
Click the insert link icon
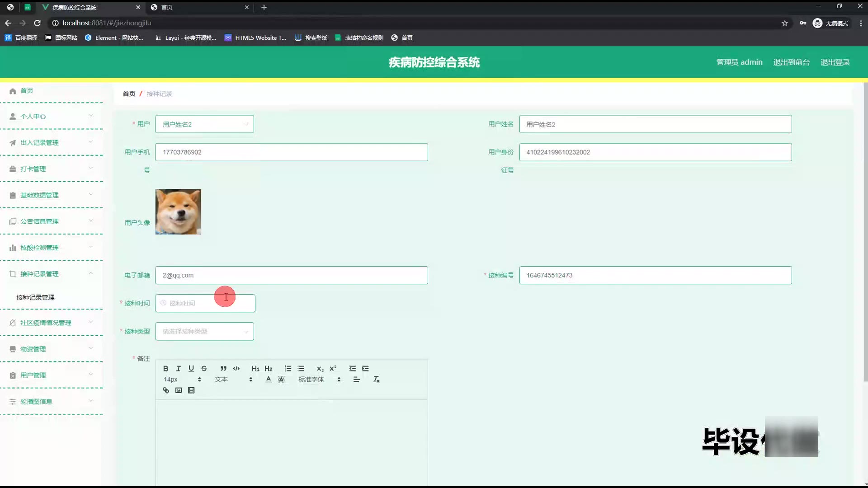[166, 390]
